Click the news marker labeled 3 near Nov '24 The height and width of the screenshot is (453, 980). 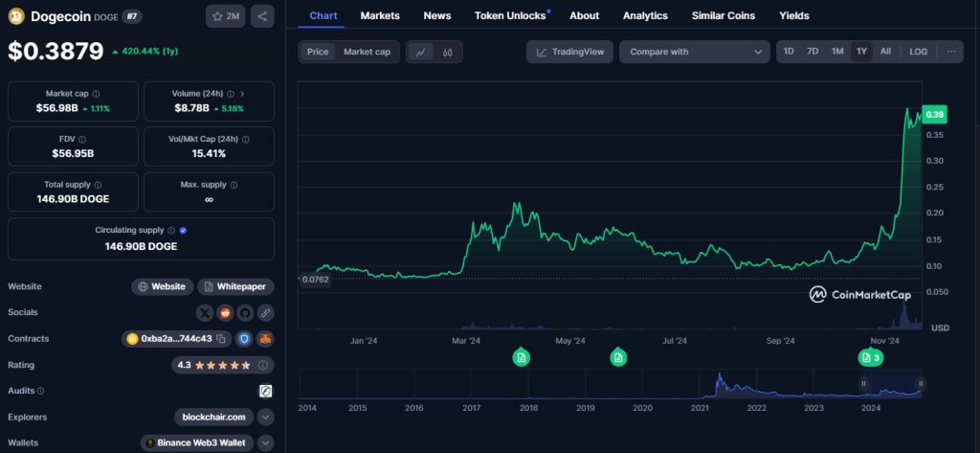coord(871,358)
